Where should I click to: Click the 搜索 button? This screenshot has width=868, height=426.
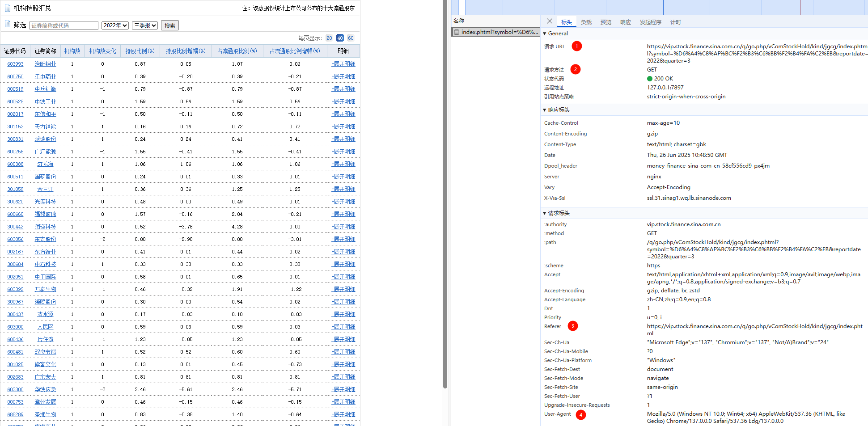170,25
